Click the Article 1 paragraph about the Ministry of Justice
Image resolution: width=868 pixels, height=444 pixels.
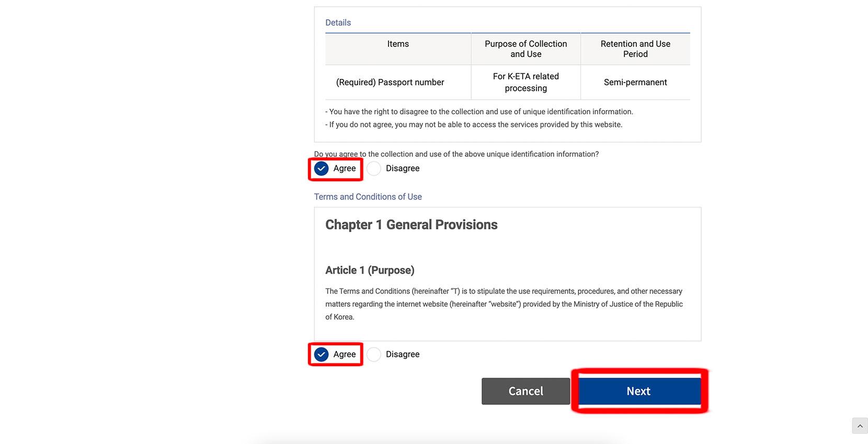coord(504,304)
